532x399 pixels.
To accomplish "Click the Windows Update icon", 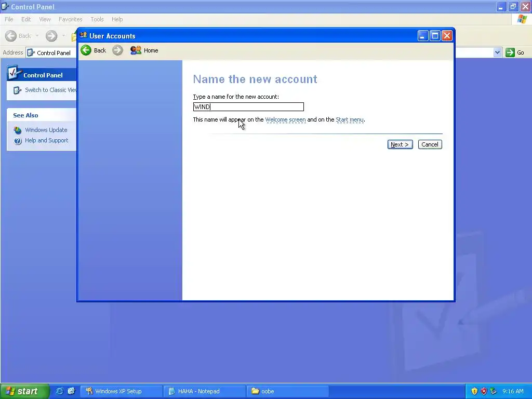I will [x=18, y=130].
